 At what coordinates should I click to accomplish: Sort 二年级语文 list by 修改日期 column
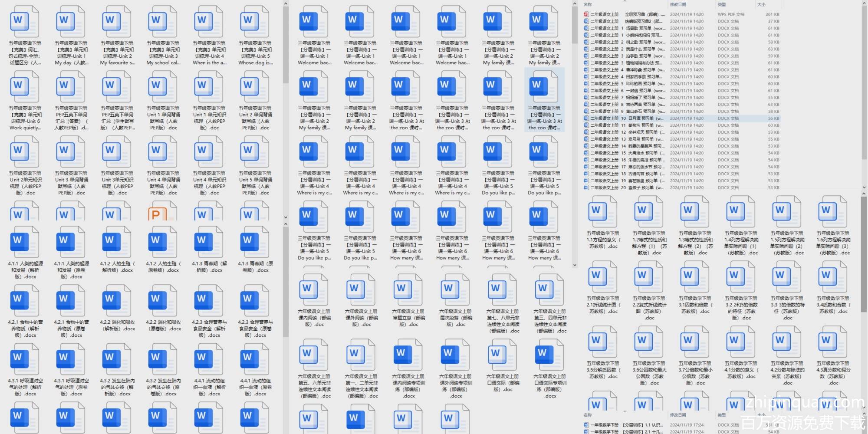(x=678, y=4)
